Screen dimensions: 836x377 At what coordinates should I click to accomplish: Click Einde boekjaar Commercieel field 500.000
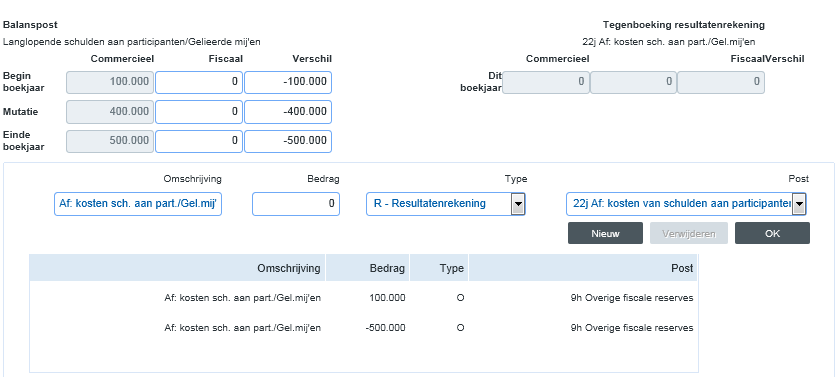(110, 141)
